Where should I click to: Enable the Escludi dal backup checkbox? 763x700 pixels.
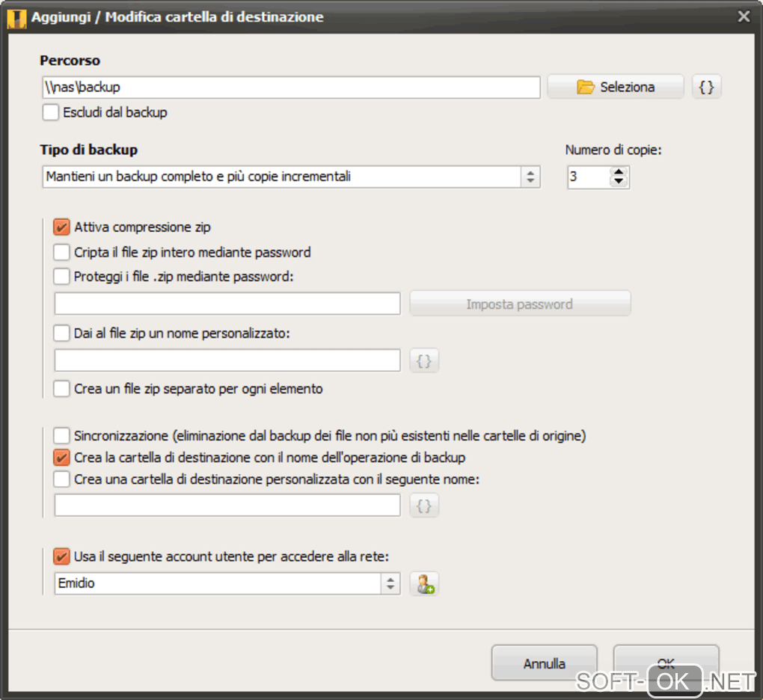[51, 113]
